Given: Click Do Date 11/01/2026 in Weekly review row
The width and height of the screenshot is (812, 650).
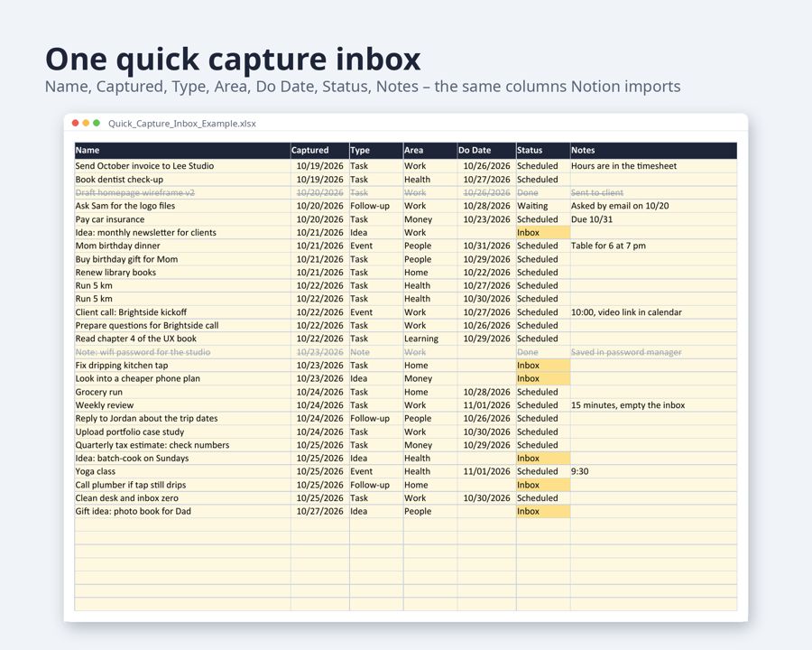Looking at the screenshot, I should [487, 405].
